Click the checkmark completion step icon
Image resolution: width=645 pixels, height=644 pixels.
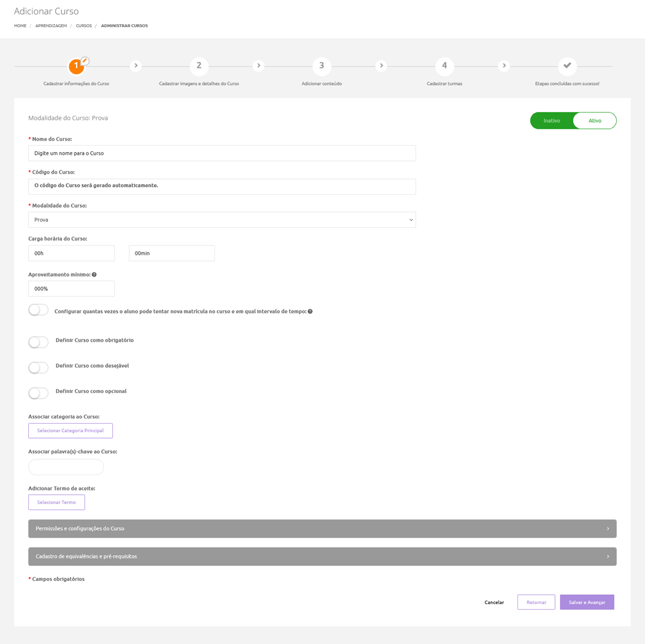click(567, 66)
